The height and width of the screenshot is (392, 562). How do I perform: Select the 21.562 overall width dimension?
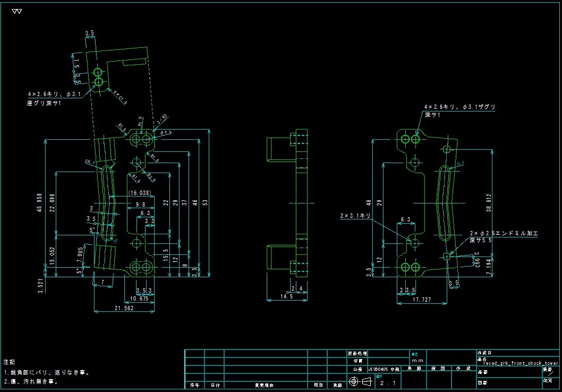pos(124,308)
